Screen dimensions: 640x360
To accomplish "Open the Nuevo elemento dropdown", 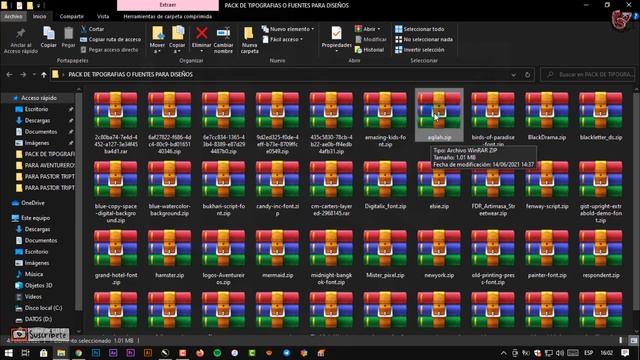I will pyautogui.click(x=288, y=29).
